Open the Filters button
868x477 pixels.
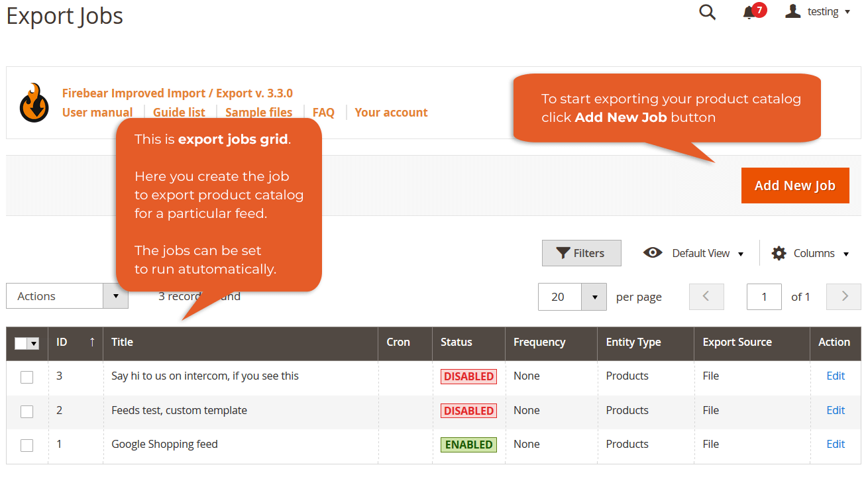pos(581,253)
